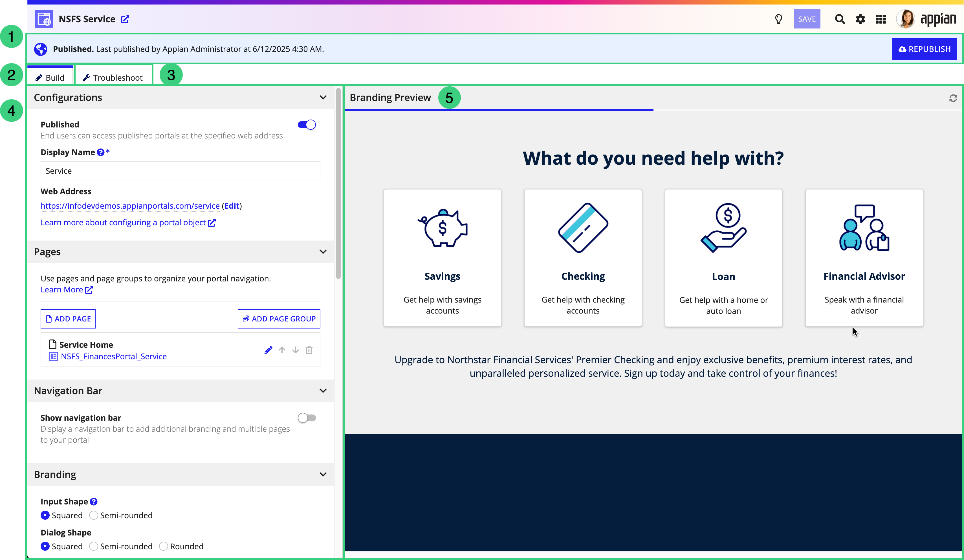Open Learn more about configuring a portal object
Viewport: 964px width, 560px height.
[128, 223]
